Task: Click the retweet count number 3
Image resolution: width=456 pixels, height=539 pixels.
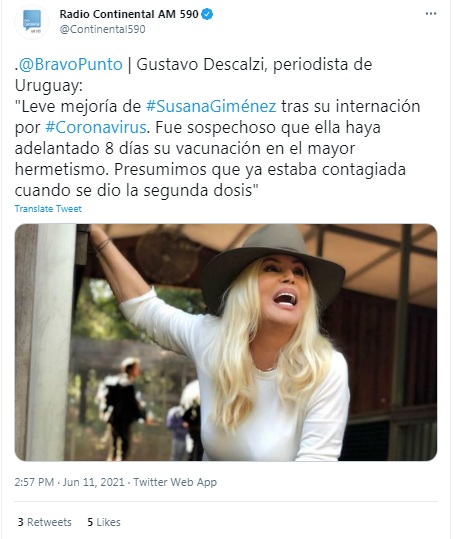Action: tap(21, 522)
